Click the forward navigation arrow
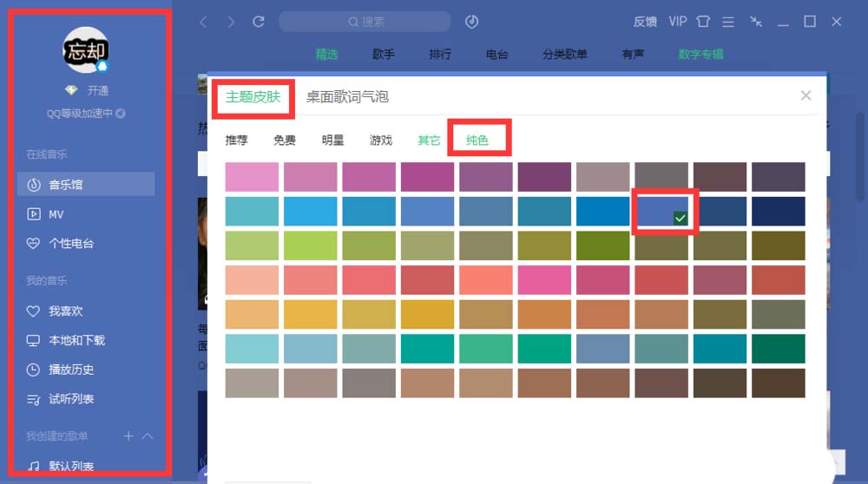This screenshot has width=868, height=484. click(x=231, y=23)
